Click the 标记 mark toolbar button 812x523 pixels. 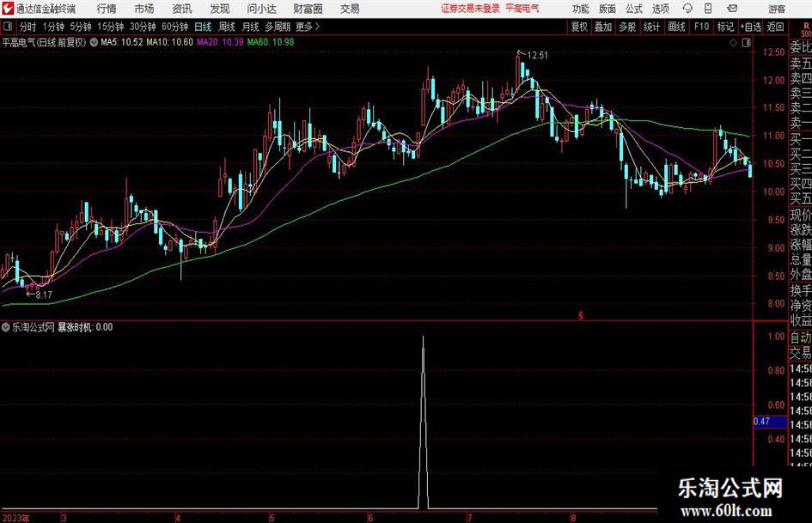[x=725, y=27]
